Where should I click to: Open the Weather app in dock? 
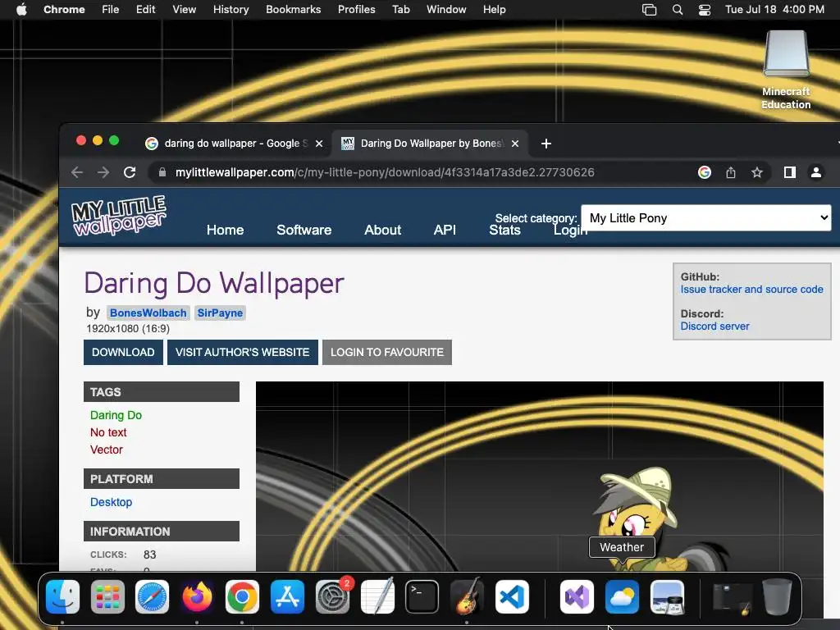coord(622,597)
